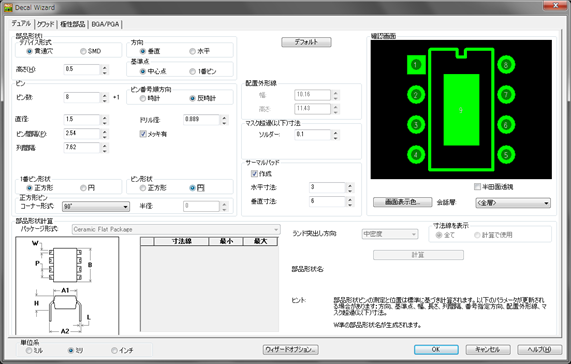Click pin 1 square pad in preview
This screenshot has height=364, width=571.
coord(416,65)
